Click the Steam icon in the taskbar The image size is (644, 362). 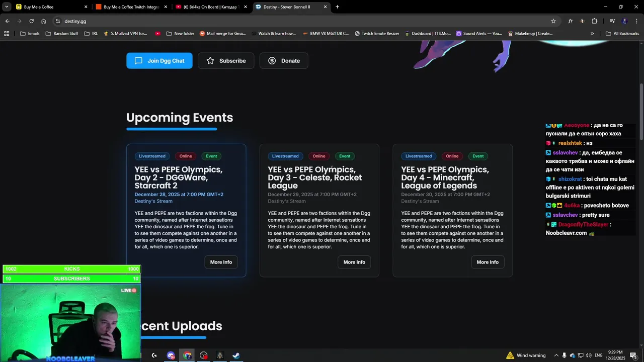pyautogui.click(x=235, y=355)
